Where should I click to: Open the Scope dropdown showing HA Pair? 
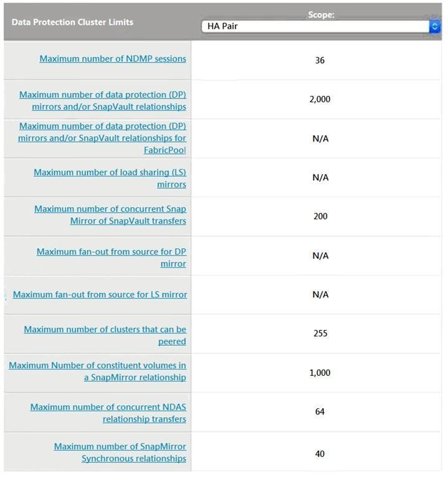315,26
